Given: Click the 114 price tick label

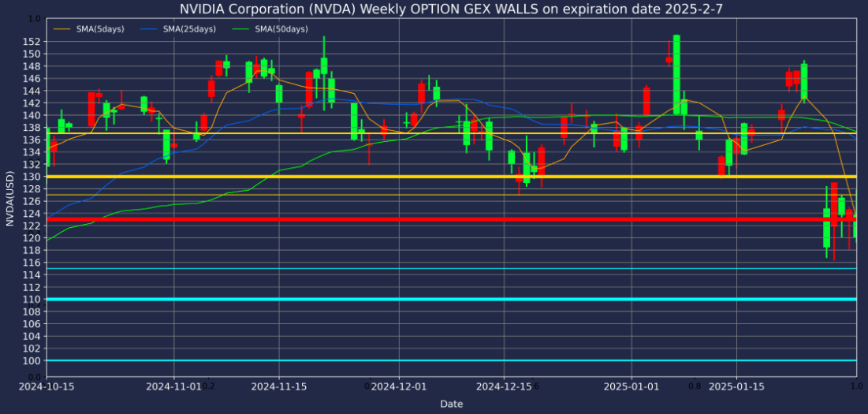Looking at the screenshot, I should 32,275.
